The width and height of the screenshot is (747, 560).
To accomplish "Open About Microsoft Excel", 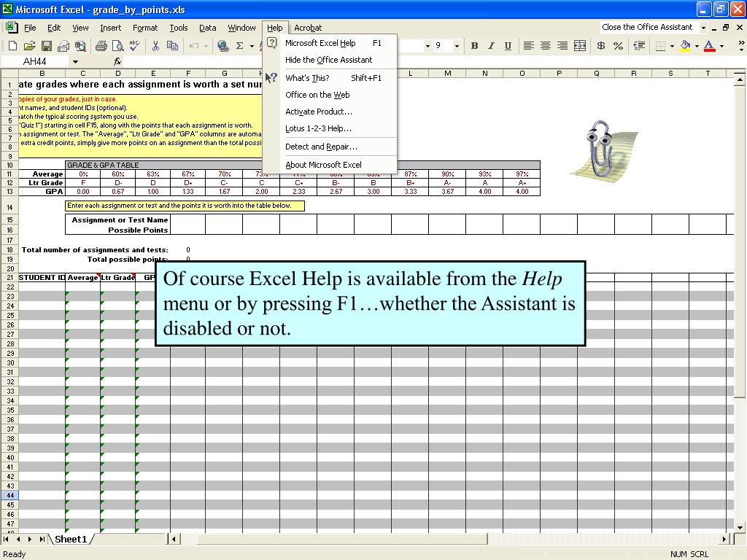I will pyautogui.click(x=330, y=165).
